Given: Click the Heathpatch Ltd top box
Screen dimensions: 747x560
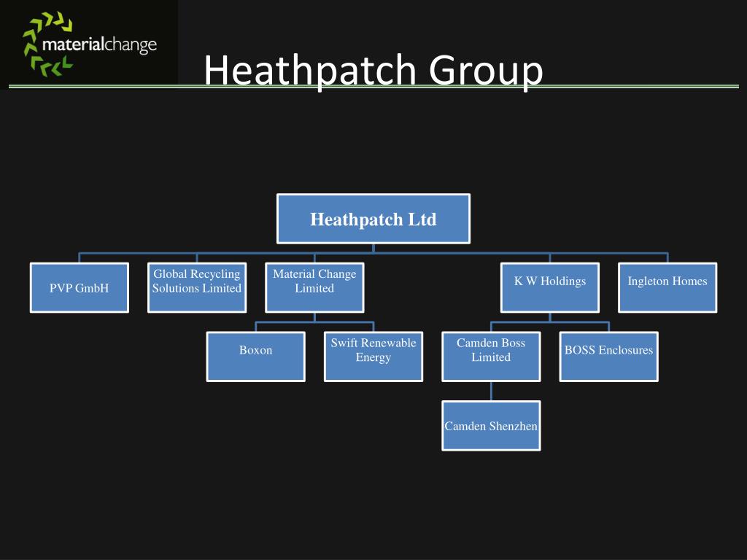Looking at the screenshot, I should 373,219.
